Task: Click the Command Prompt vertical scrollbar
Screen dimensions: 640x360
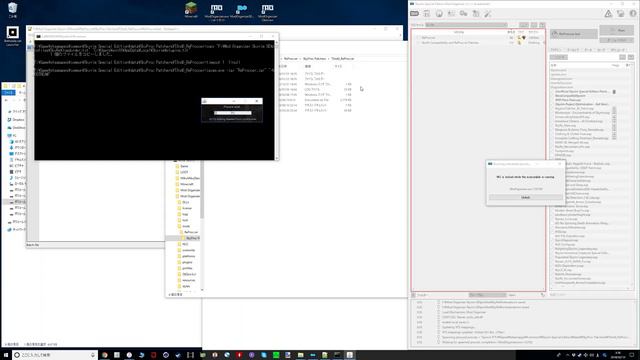Action: pos(277,100)
